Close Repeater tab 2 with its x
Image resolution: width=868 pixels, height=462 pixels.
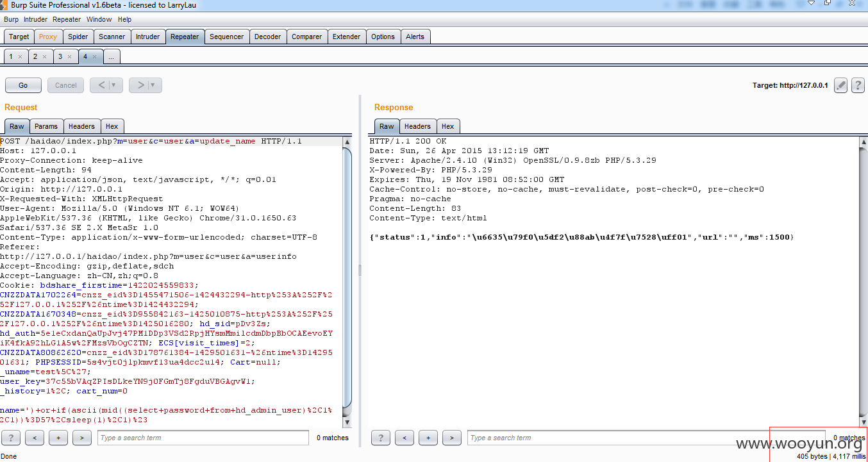click(x=44, y=57)
